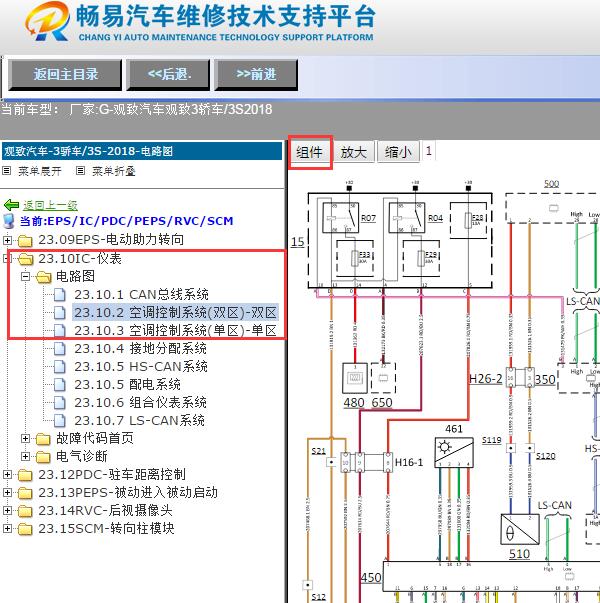
Task: Click 畅易汽车维修技术支持平台 logo
Action: click(x=200, y=22)
